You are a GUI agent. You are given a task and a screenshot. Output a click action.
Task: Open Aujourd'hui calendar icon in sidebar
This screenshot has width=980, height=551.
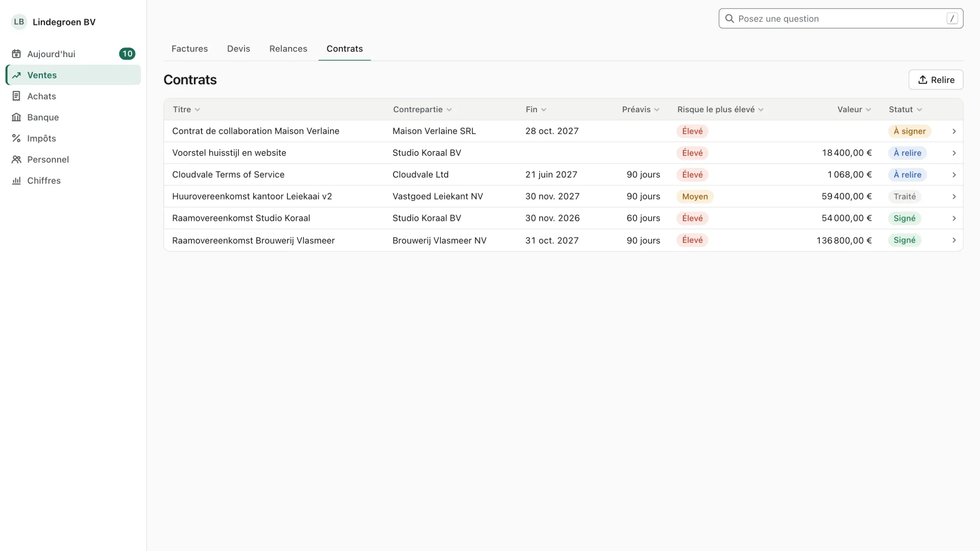(16, 54)
